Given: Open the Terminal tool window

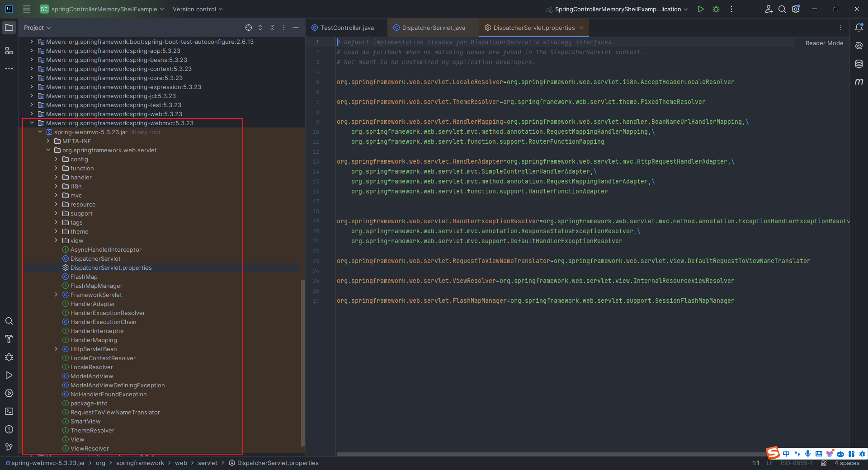Looking at the screenshot, I should tap(9, 411).
